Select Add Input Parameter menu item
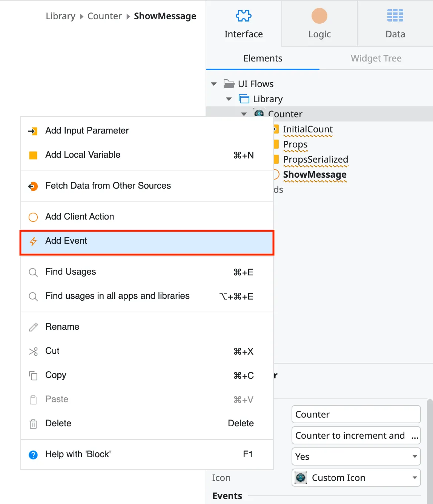The width and height of the screenshot is (433, 504). (87, 131)
